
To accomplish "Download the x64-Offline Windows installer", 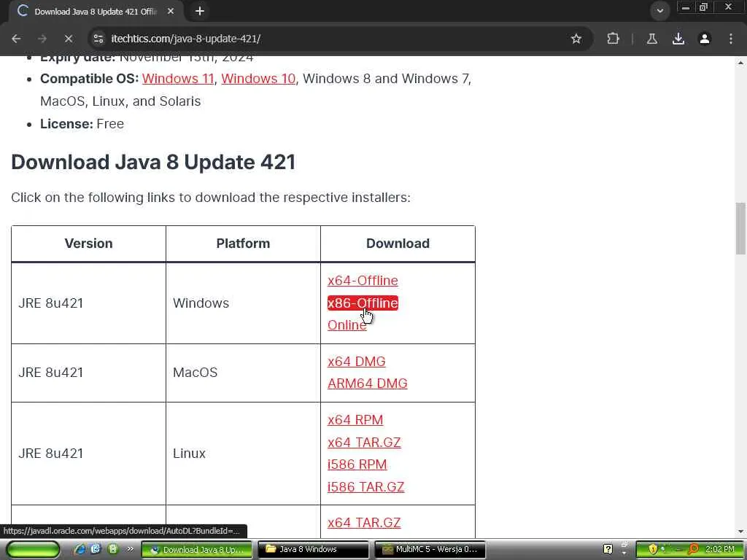I will [363, 281].
